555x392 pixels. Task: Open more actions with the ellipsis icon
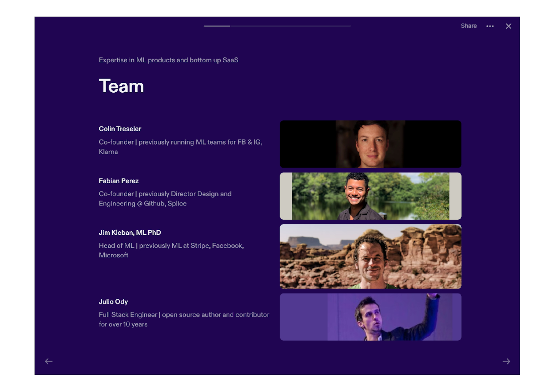tap(490, 26)
